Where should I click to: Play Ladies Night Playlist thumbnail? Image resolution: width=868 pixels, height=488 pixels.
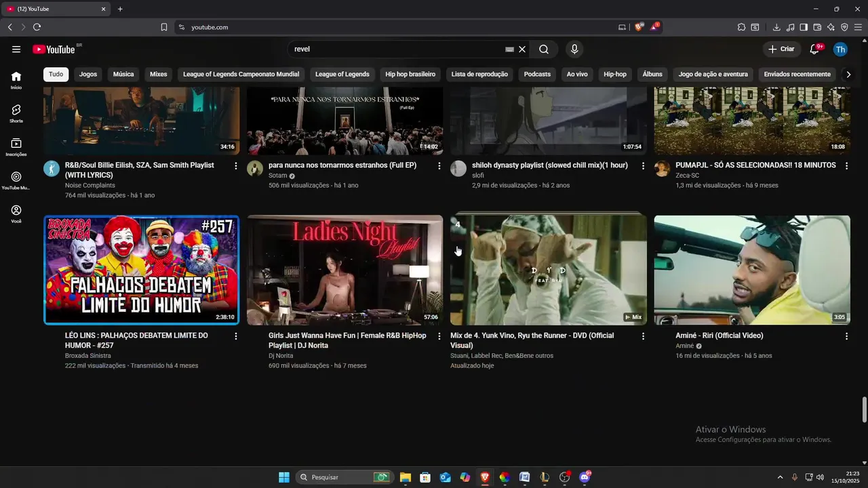344,270
